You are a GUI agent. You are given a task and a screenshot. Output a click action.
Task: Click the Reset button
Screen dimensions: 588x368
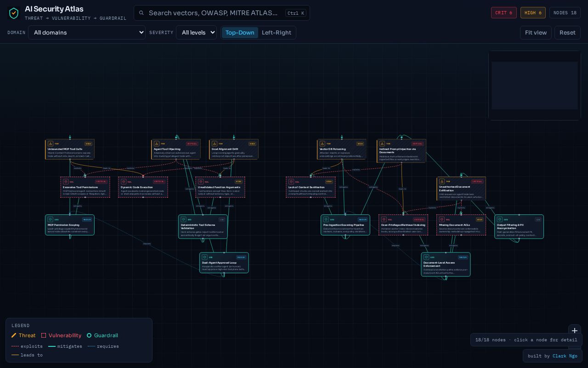click(x=567, y=33)
